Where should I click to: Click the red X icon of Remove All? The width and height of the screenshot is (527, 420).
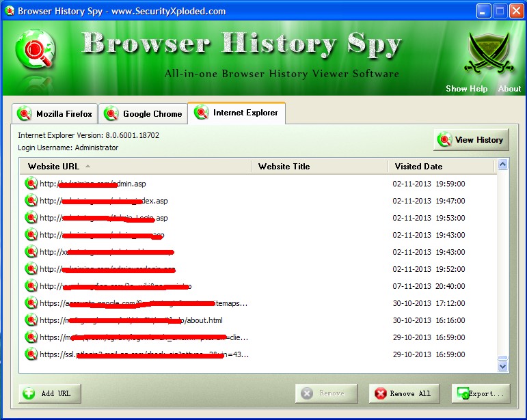(380, 393)
